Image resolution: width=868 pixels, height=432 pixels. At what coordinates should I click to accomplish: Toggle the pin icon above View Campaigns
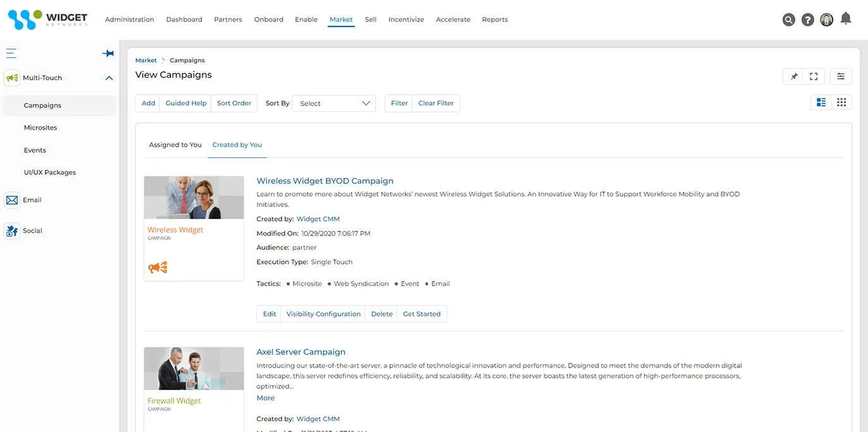[793, 76]
